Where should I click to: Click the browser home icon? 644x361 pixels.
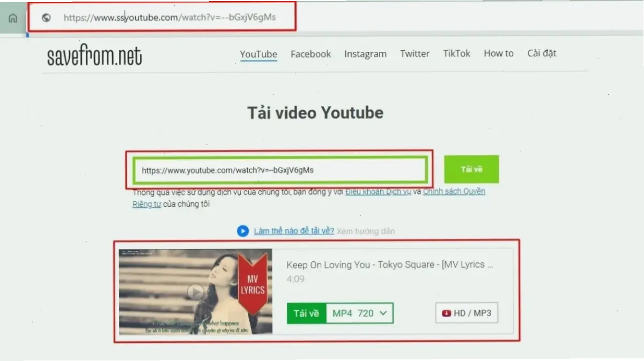pyautogui.click(x=13, y=18)
